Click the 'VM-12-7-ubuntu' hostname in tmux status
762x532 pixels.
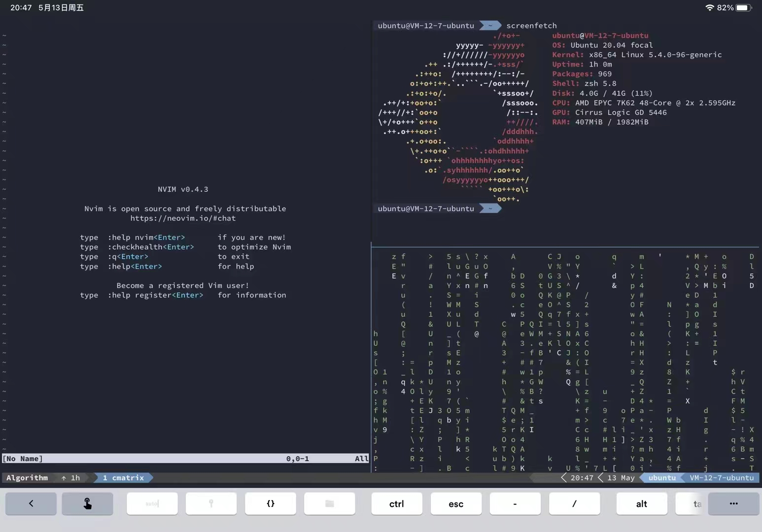click(x=722, y=478)
